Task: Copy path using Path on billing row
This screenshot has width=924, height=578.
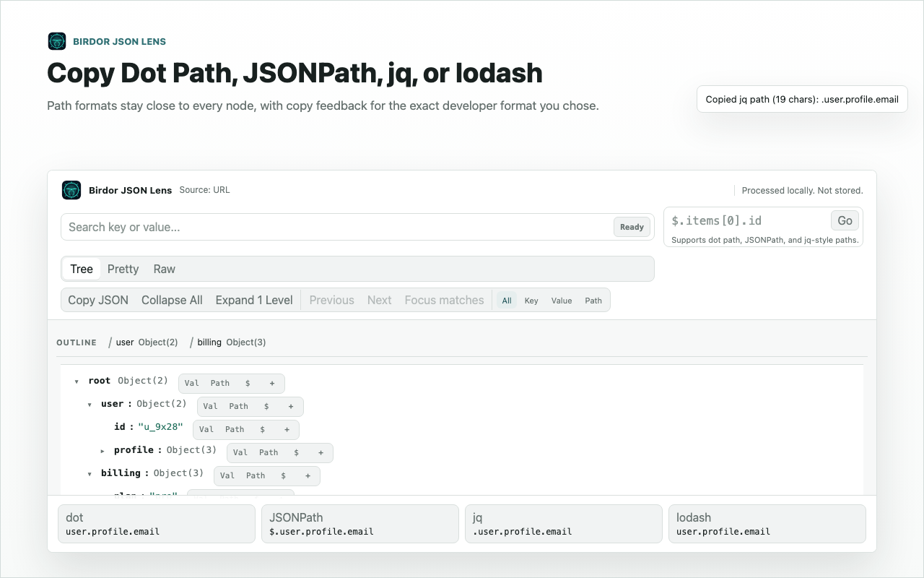Action: [256, 475]
